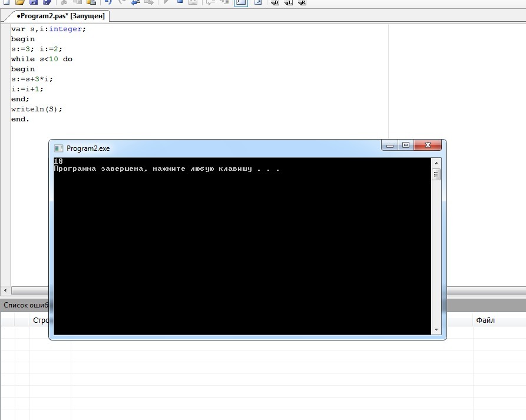The image size is (526, 420).
Task: Click the Format Code toolbar icon
Action: [257, 2]
